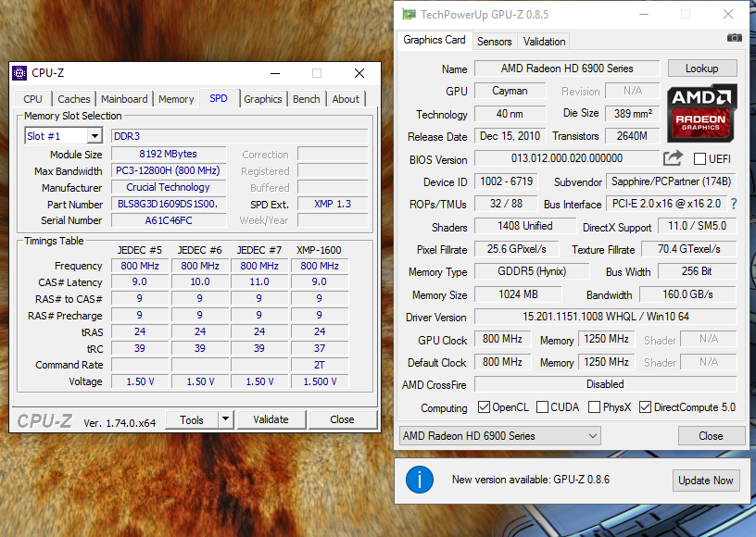
Task: Switch to the CPU tab in CPU-Z
Action: (x=32, y=99)
